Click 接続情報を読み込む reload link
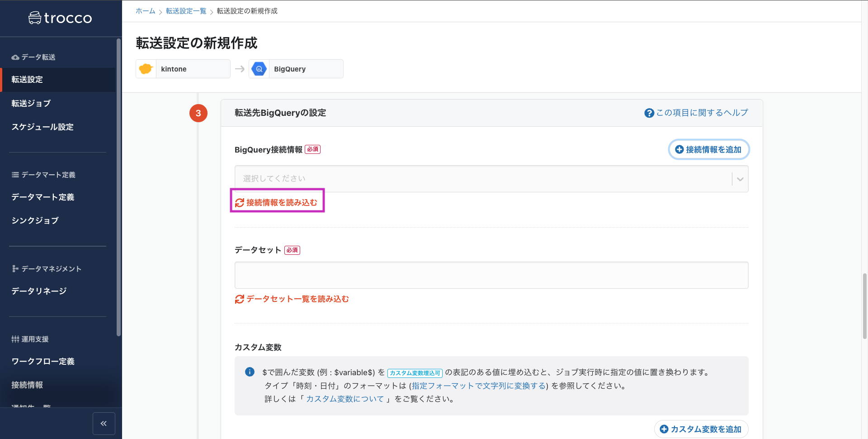This screenshot has height=439, width=868. (x=276, y=203)
